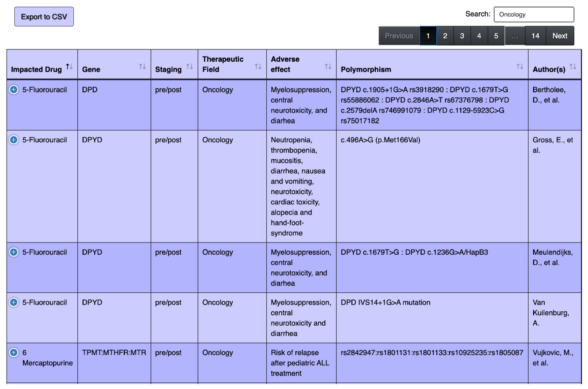Switch to page 3 in pagination
Screen dimensions: 588x389
(462, 36)
